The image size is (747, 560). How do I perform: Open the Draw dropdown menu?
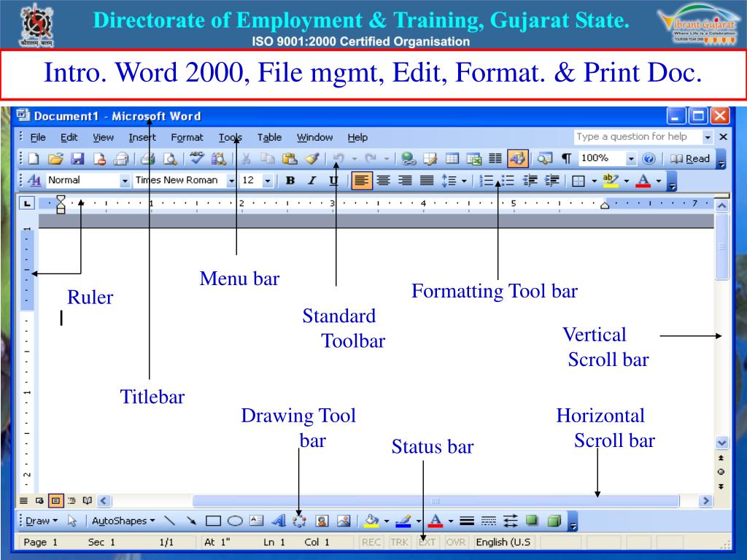42,521
